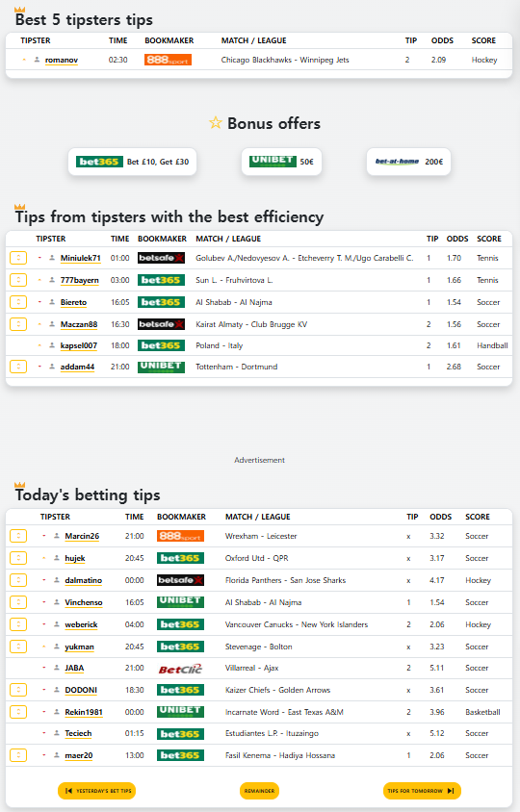Click the star icon beside Bonus offers
Screen dimensions: 520x812
tap(216, 123)
